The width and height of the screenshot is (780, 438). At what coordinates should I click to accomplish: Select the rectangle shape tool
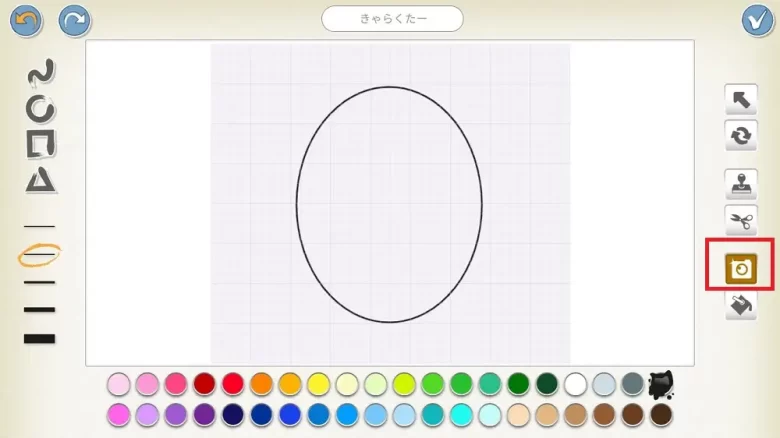tap(40, 144)
